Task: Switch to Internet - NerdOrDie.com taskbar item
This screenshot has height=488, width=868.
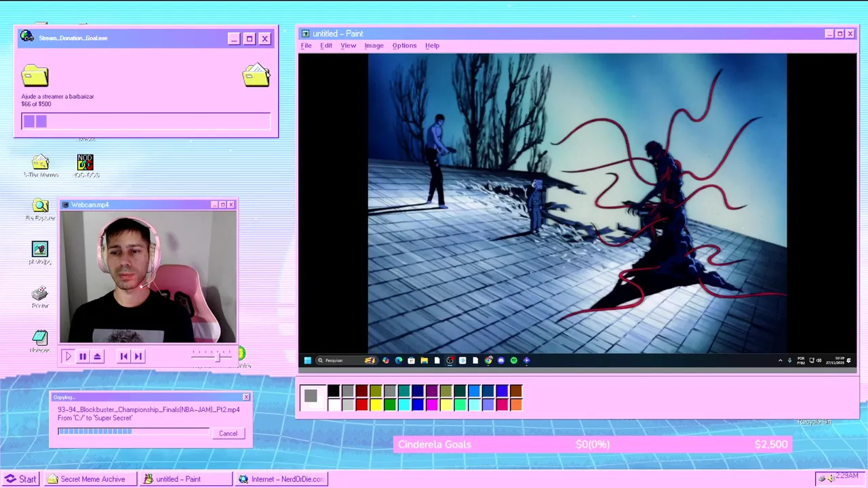Action: tap(281, 479)
